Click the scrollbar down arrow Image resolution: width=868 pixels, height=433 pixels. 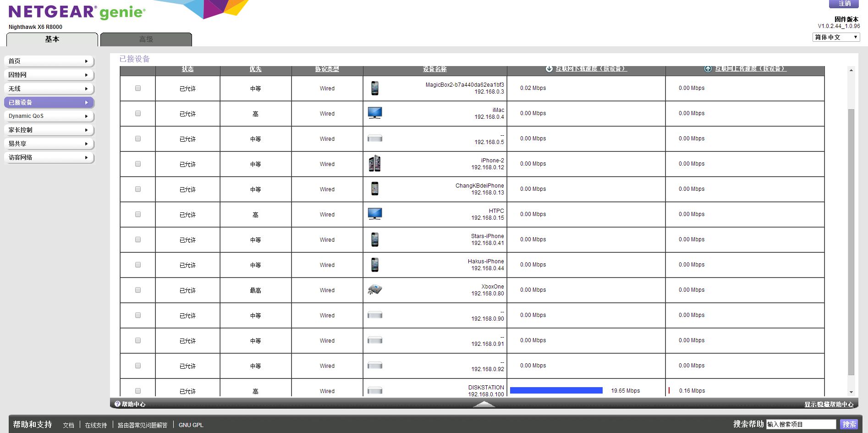pyautogui.click(x=851, y=392)
